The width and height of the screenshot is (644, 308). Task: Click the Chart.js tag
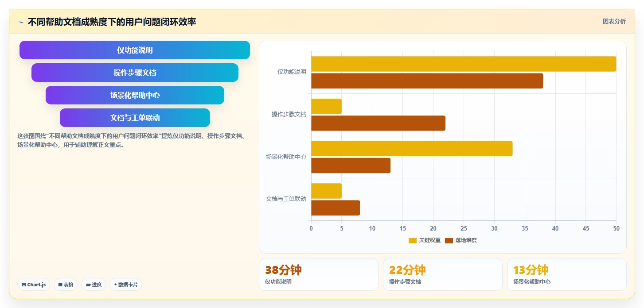click(34, 285)
